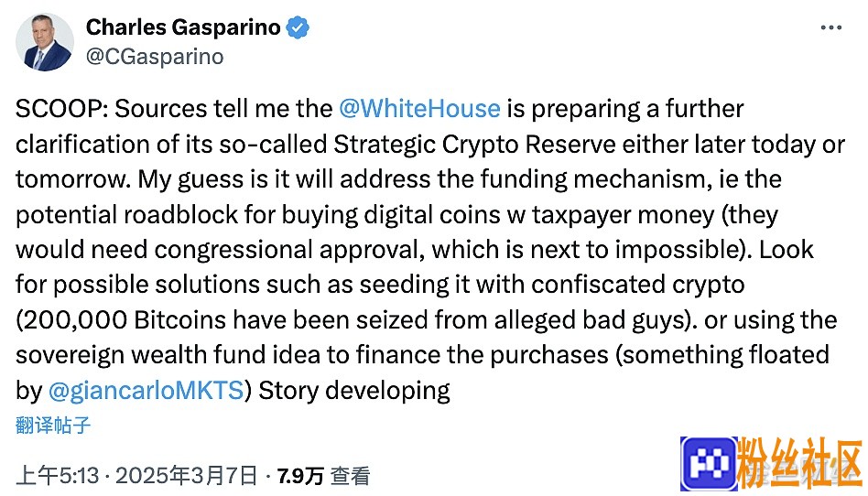Open the @giancarloMKTS mention link
Image resolution: width=868 pixels, height=496 pixels.
(146, 390)
